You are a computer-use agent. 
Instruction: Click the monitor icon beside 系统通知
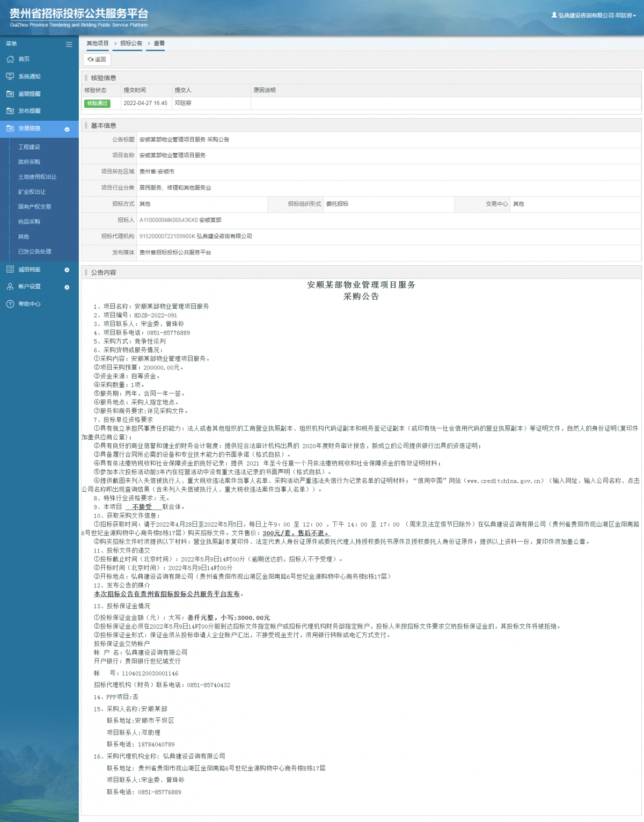10,76
